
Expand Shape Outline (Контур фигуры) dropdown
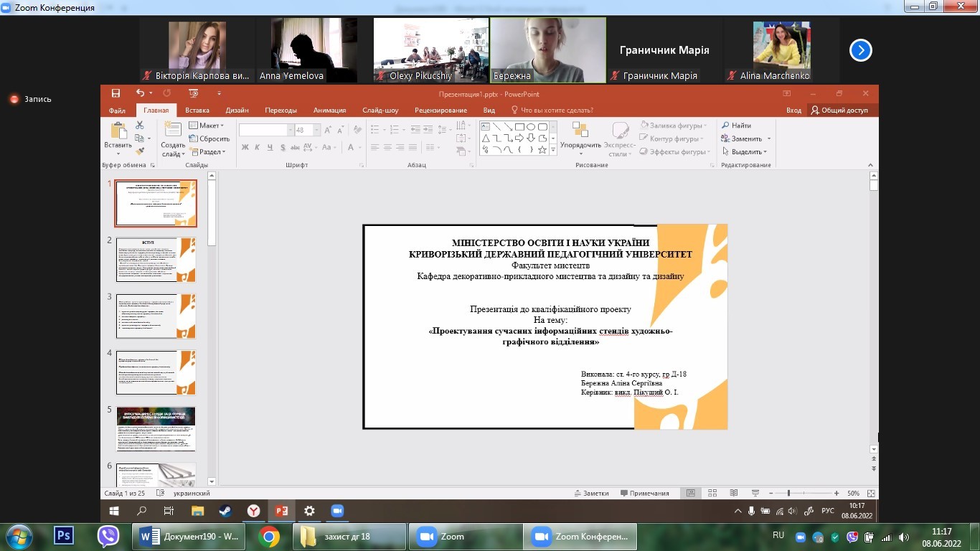pos(672,138)
